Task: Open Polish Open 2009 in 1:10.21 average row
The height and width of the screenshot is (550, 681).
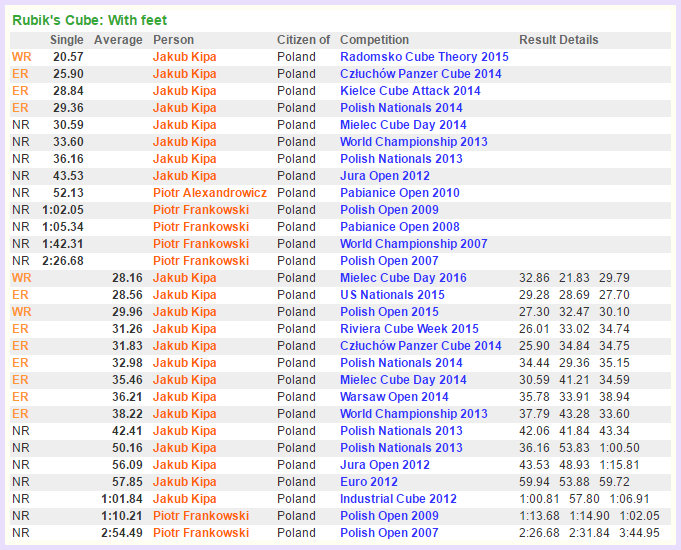Action: [389, 516]
